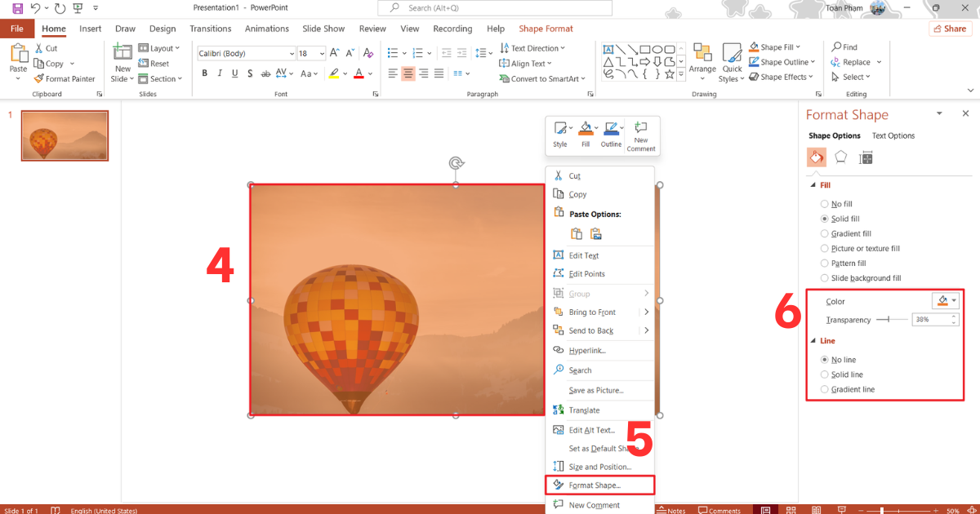Click the Share button
This screenshot has width=980, height=514.
[949, 28]
